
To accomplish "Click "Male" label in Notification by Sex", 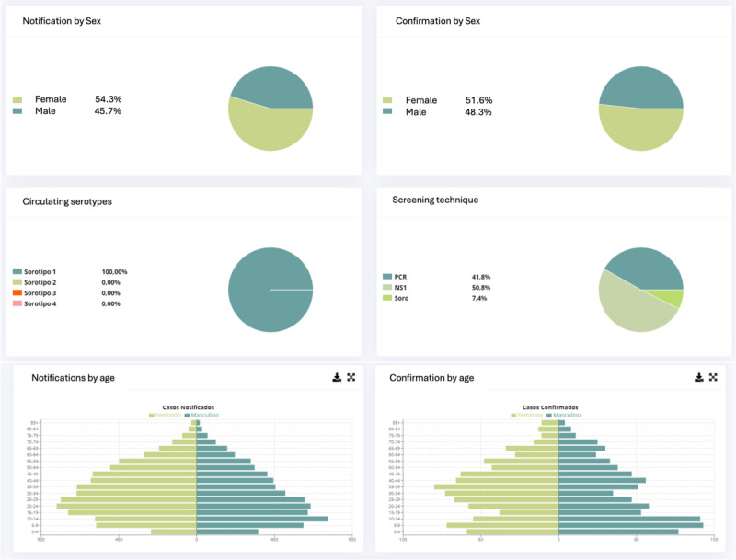I will (45, 110).
